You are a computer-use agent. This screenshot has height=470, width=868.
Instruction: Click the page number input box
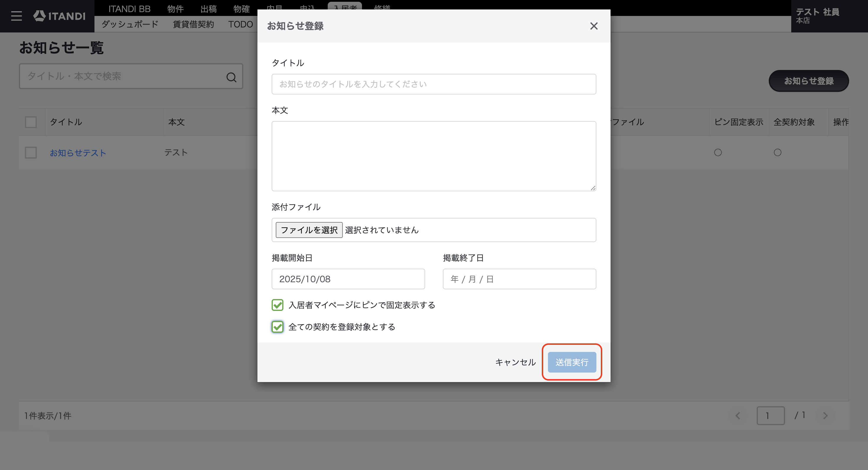click(771, 415)
